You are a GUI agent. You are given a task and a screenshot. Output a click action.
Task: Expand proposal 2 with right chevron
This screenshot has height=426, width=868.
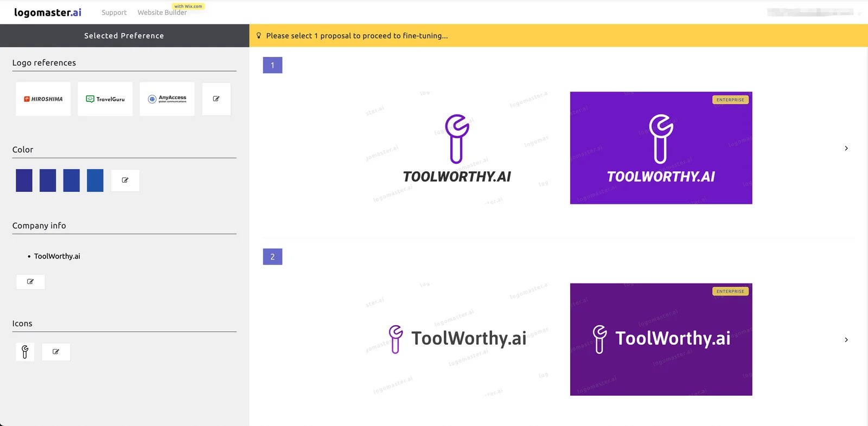(846, 340)
